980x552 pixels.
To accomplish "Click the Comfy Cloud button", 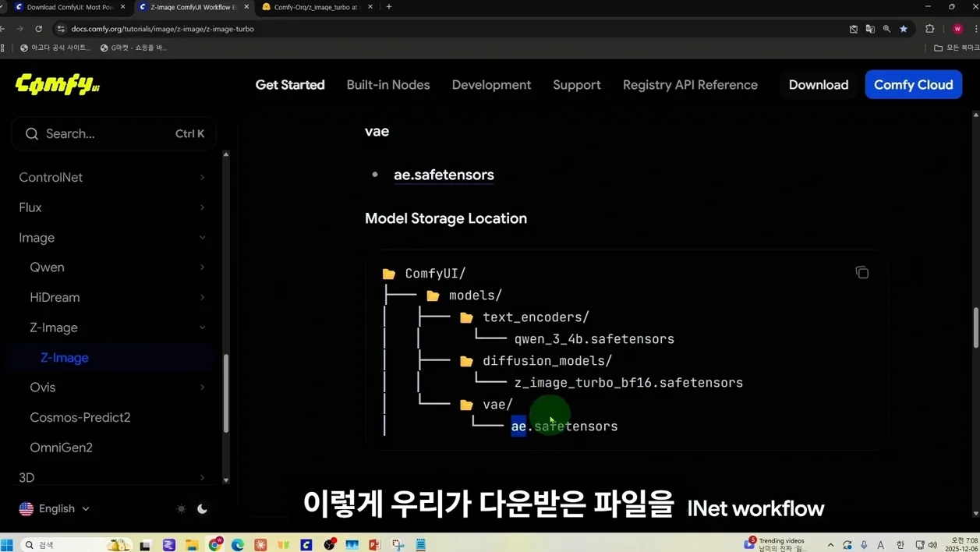I will pyautogui.click(x=914, y=84).
